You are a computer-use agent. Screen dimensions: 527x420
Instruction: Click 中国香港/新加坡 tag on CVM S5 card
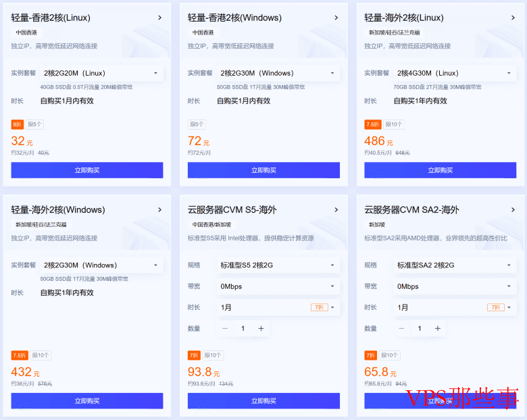(x=211, y=224)
